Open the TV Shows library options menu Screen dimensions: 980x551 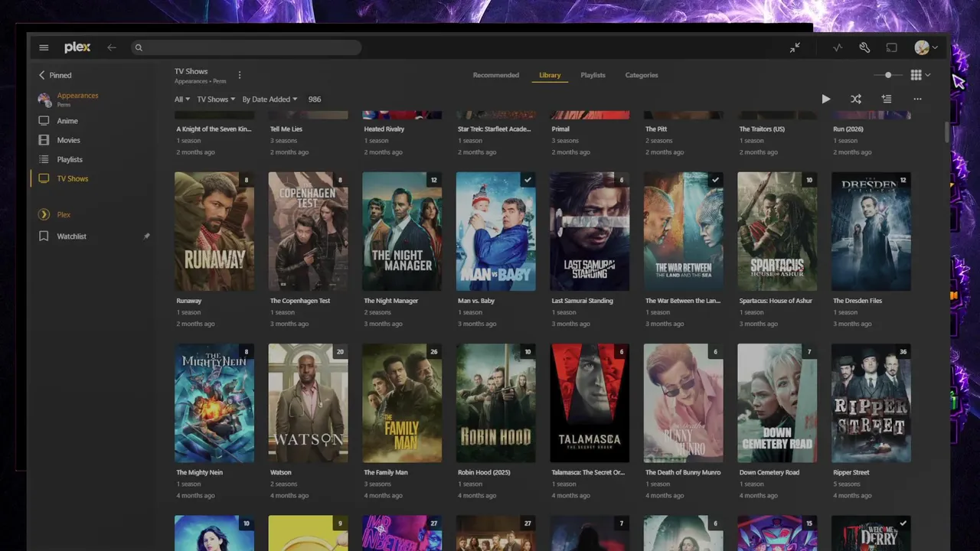240,75
